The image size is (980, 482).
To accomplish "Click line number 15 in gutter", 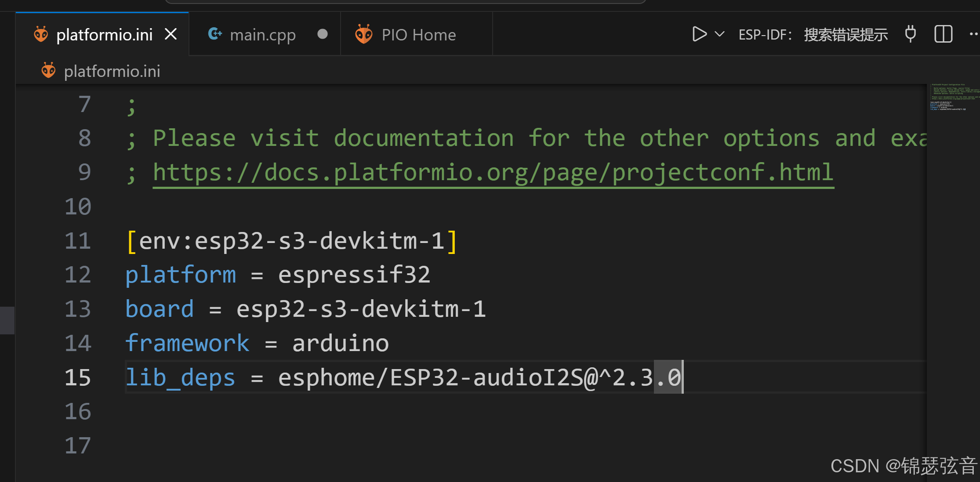I will [78, 378].
